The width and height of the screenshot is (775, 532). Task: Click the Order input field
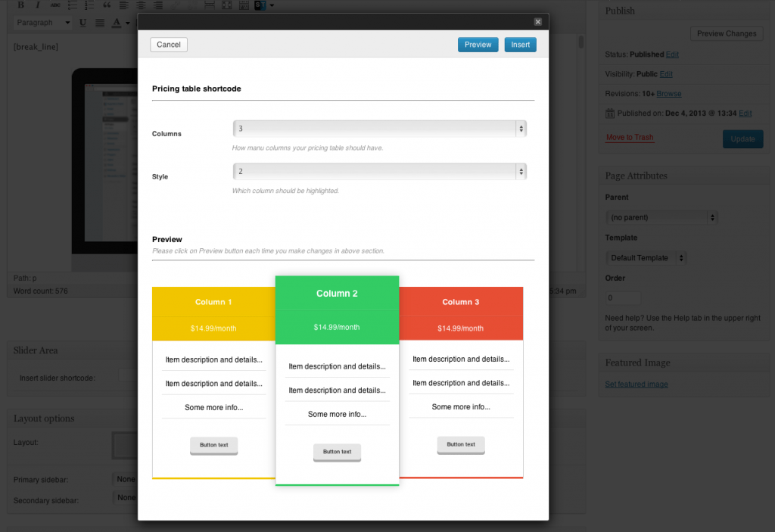pyautogui.click(x=622, y=298)
